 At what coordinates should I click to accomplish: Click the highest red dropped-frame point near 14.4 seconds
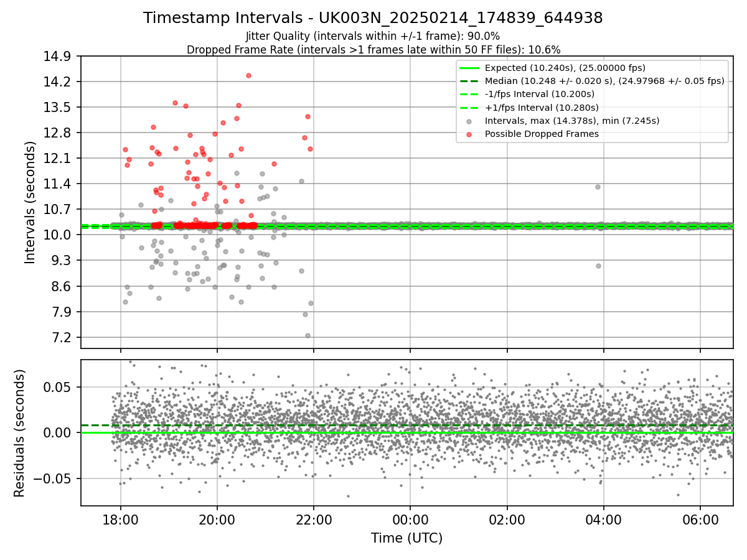[x=248, y=75]
